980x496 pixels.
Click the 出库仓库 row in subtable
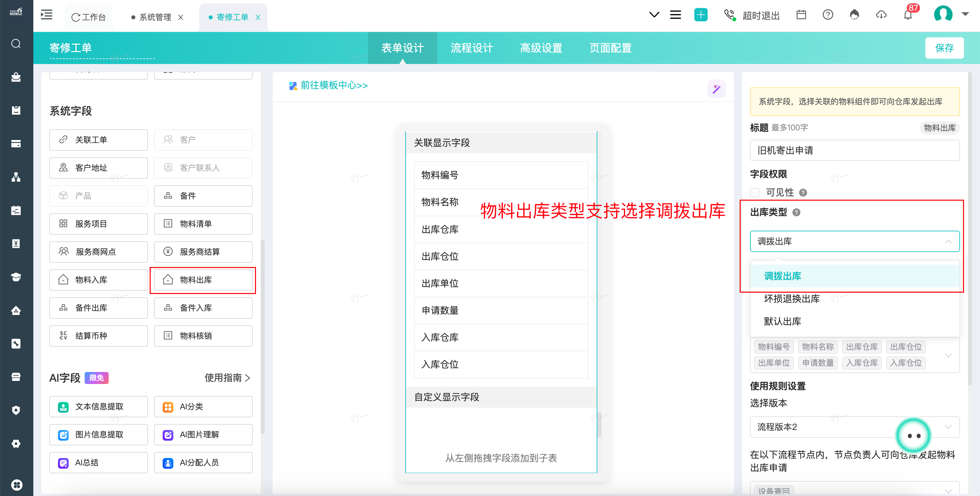coord(501,229)
